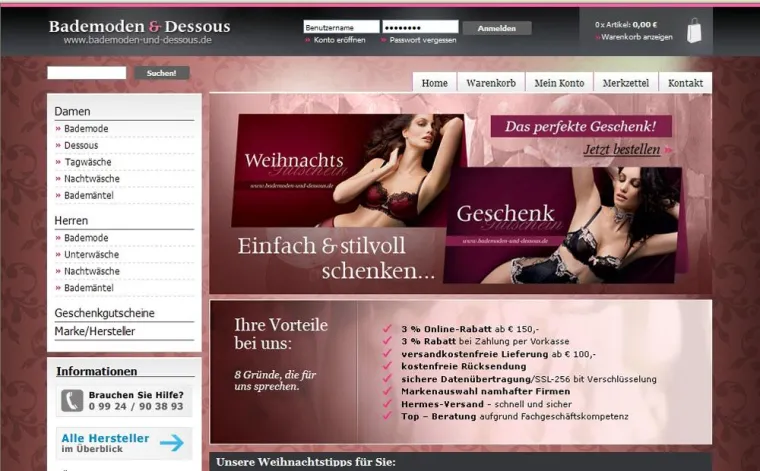Click the Jetzt bestellen link
The width and height of the screenshot is (760, 471).
pos(621,150)
